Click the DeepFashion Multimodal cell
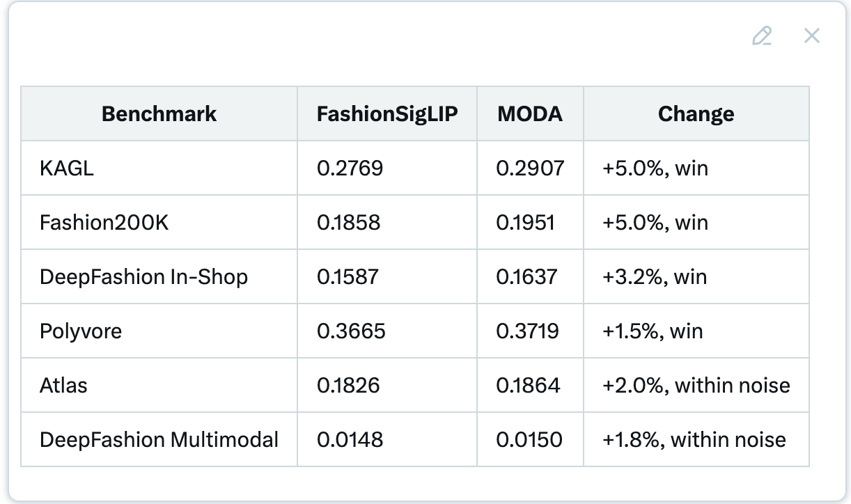Screen dimensions: 851x504 [159, 439]
